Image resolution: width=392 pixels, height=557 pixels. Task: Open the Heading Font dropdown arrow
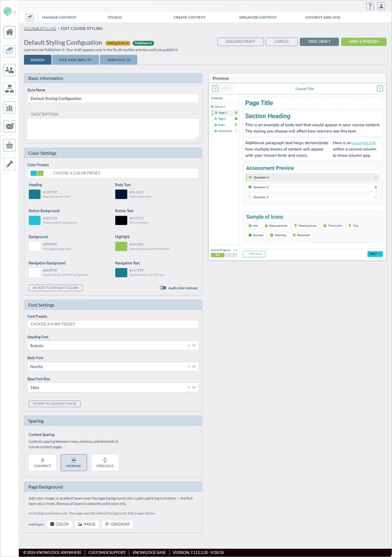point(194,346)
